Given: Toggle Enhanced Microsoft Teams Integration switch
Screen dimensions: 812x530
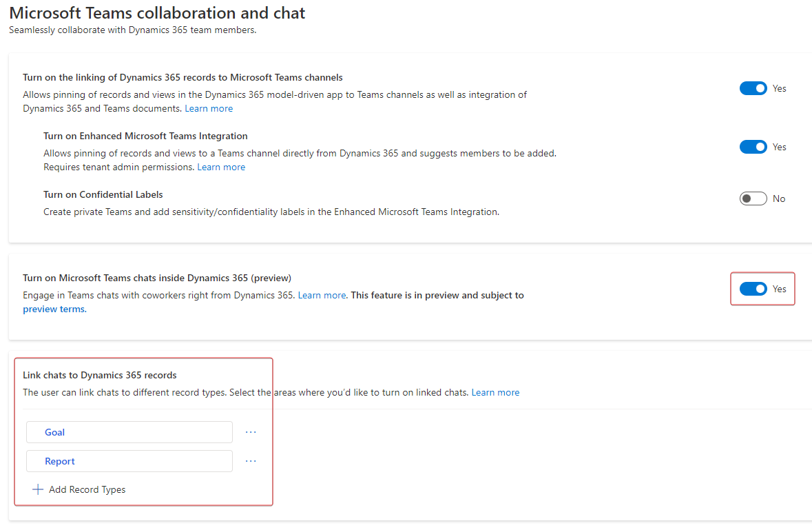Looking at the screenshot, I should click(x=753, y=147).
